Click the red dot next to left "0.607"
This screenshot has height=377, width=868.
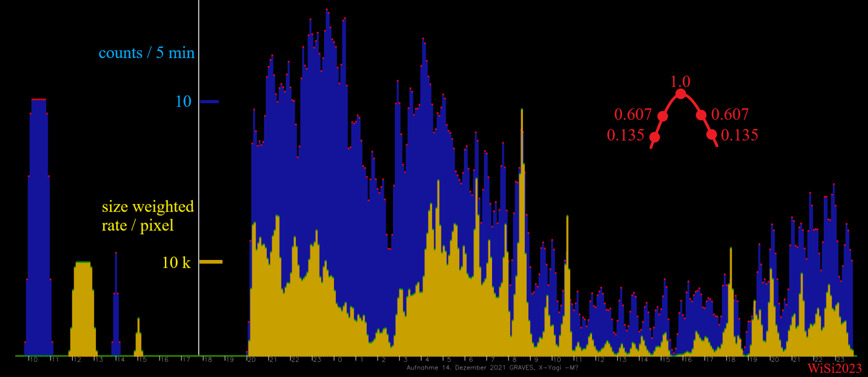pyautogui.click(x=663, y=116)
